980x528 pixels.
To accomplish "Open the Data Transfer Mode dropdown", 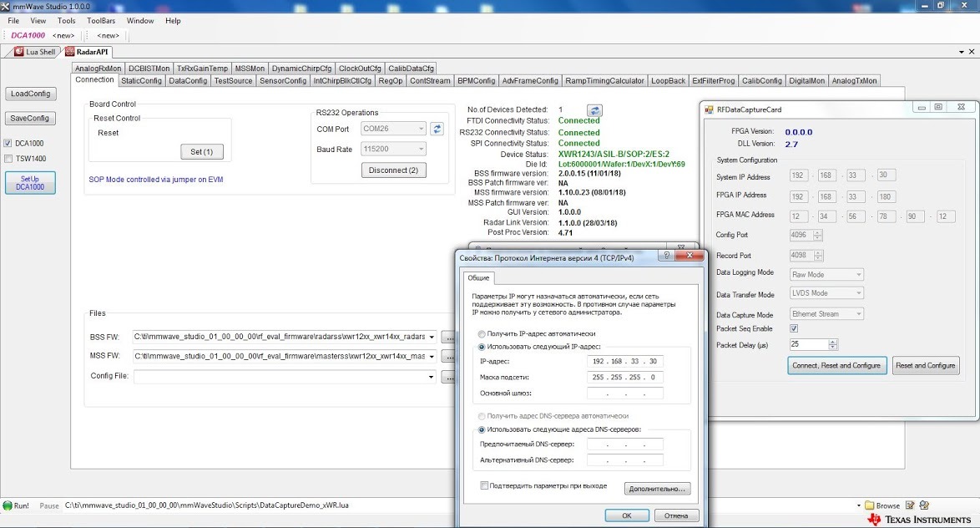I will click(x=858, y=292).
